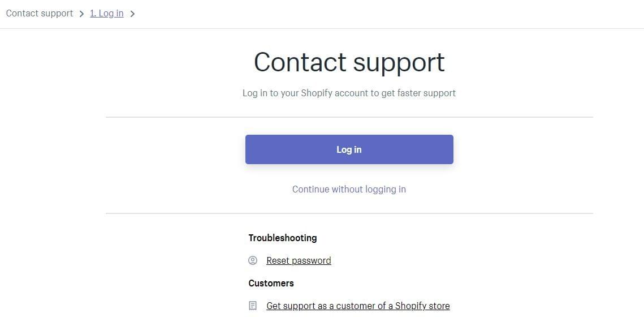Select the "1. Log in" breadcrumb step

[107, 13]
